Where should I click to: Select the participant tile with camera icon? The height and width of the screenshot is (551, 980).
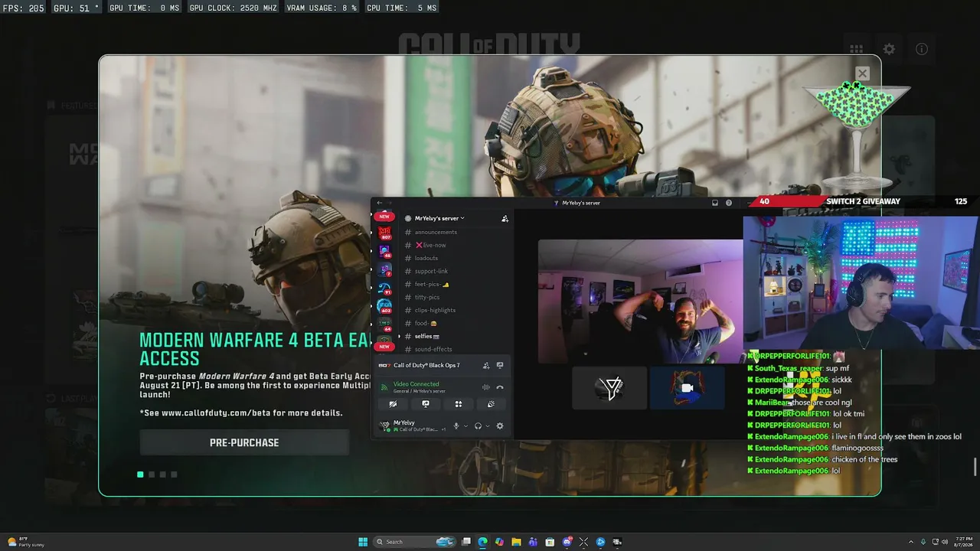[688, 388]
